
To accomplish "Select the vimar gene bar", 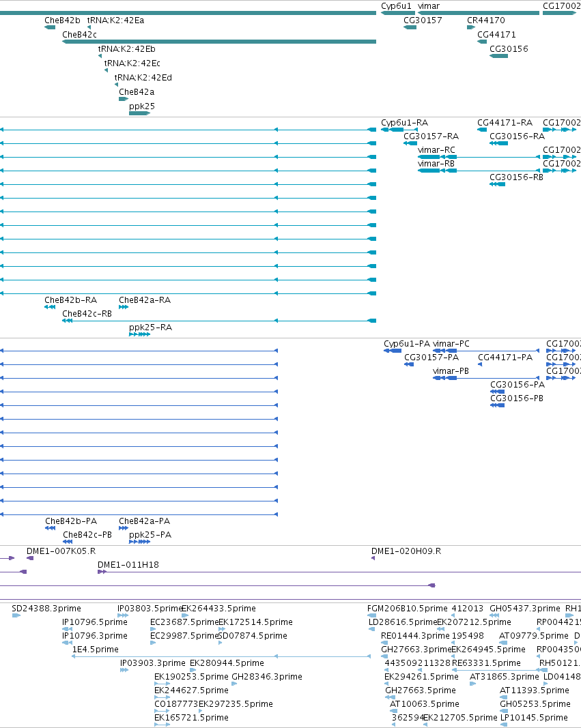I will tap(479, 13).
